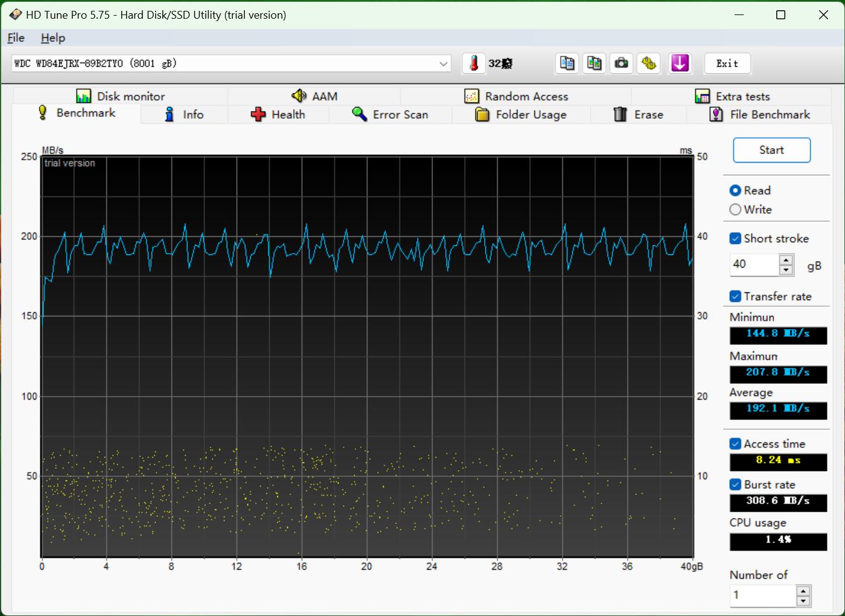Open the Health tab with red cross icon
Image resolution: width=845 pixels, height=616 pixels.
point(278,115)
